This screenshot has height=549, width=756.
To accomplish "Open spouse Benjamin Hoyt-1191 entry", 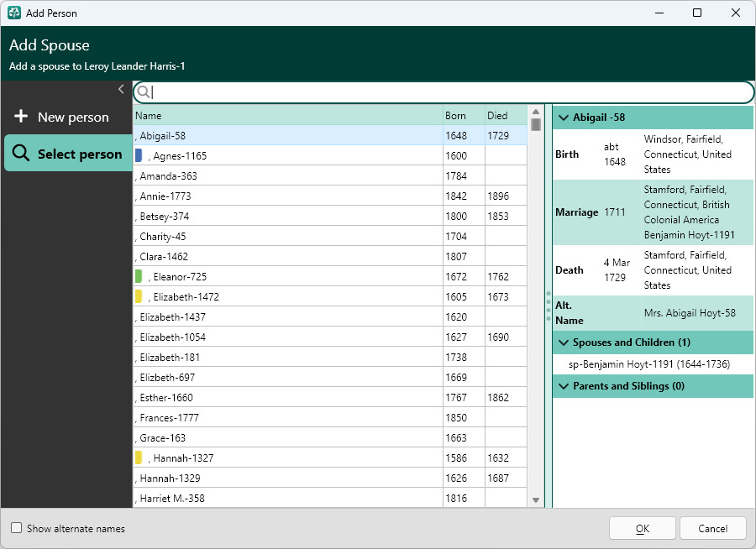I will coord(649,364).
